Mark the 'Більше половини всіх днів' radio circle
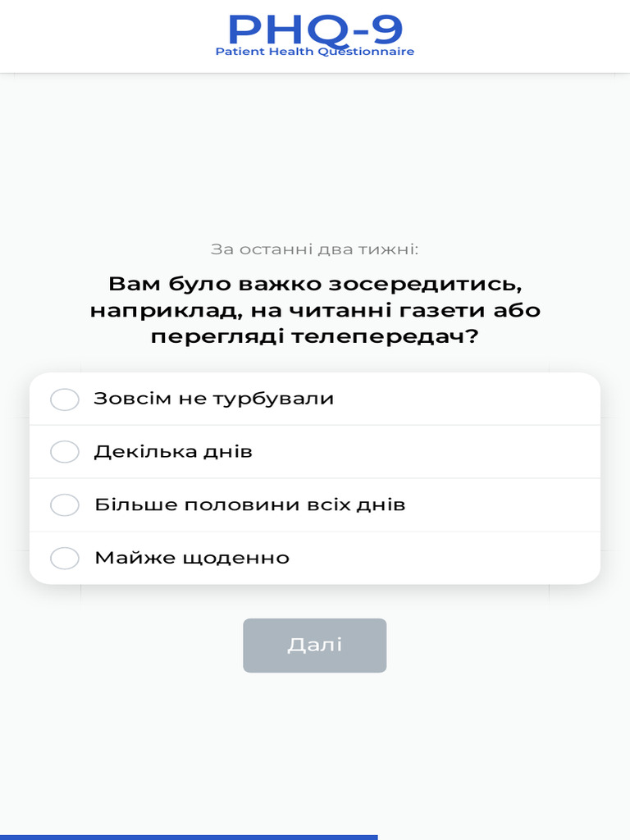 [65, 505]
